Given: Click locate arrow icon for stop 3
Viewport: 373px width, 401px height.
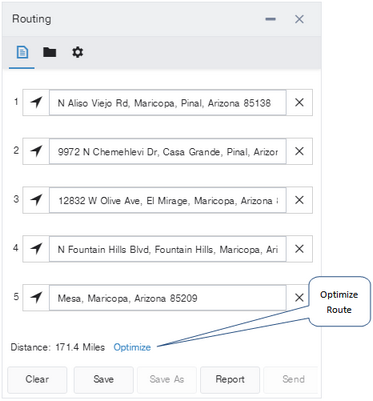Looking at the screenshot, I should 36,200.
